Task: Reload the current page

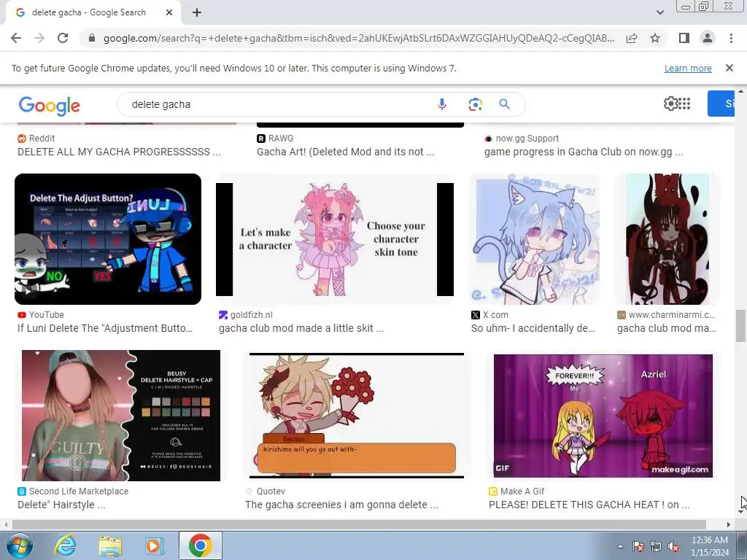Action: [63, 38]
